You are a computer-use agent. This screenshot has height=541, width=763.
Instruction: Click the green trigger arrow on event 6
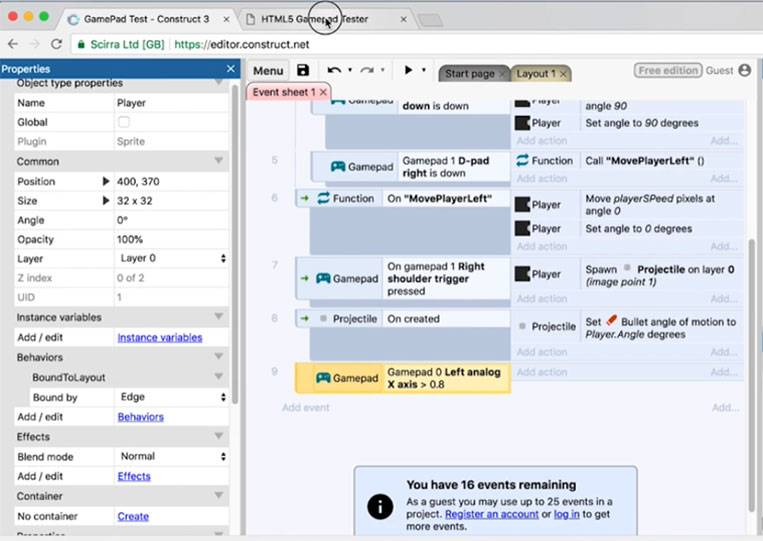pyautogui.click(x=305, y=198)
